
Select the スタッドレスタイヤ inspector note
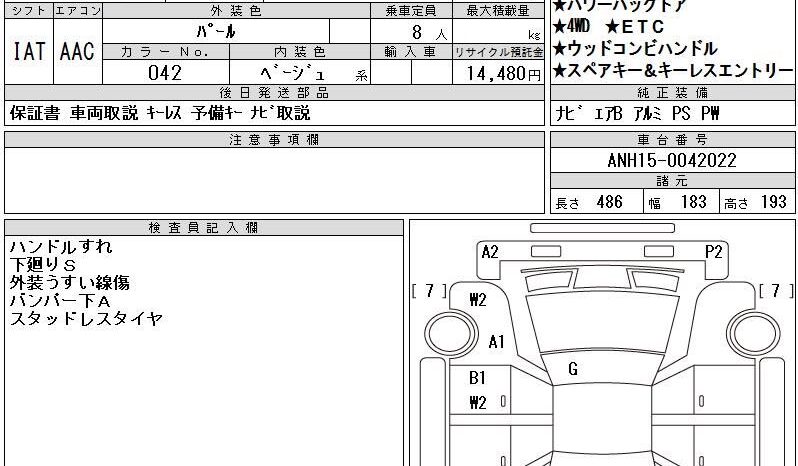point(86,318)
